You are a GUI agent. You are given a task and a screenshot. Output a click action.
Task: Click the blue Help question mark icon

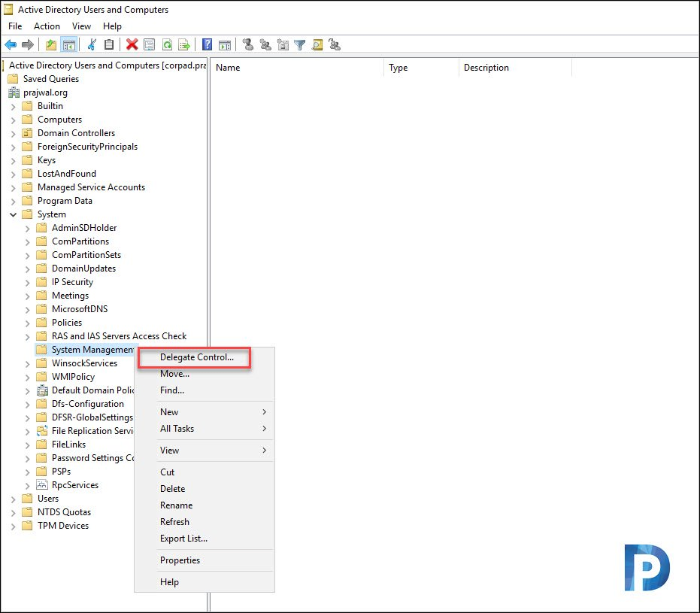(x=208, y=44)
